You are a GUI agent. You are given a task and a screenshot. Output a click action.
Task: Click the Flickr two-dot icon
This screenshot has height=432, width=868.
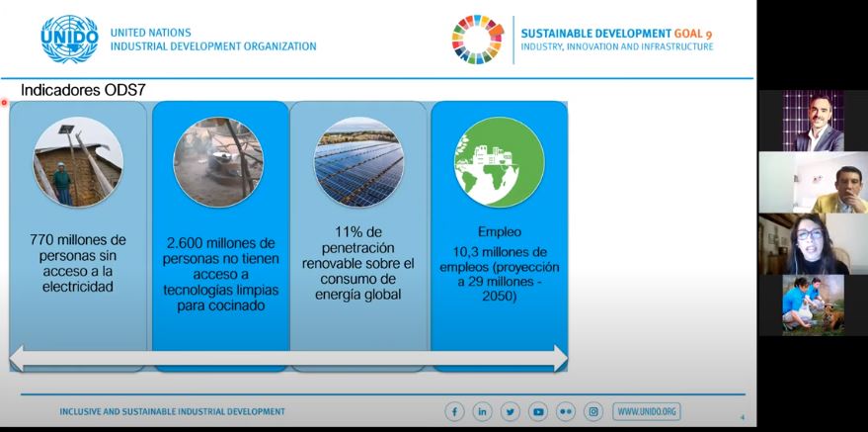566,411
